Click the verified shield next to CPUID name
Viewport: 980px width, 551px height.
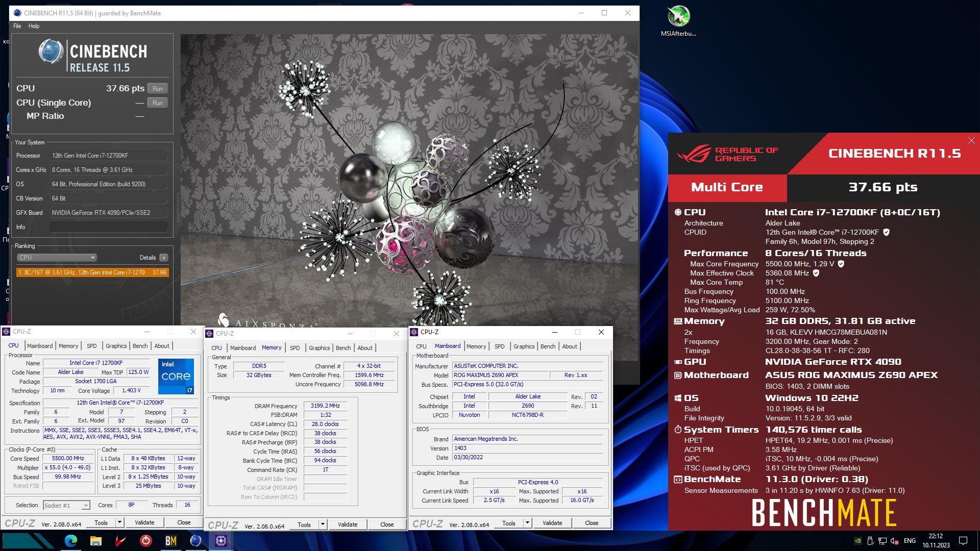coord(886,232)
